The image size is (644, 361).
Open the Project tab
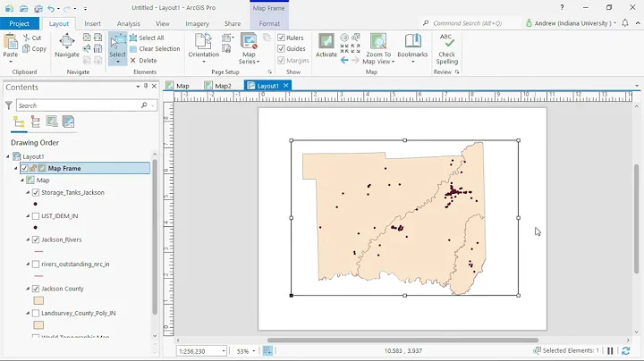tap(20, 23)
